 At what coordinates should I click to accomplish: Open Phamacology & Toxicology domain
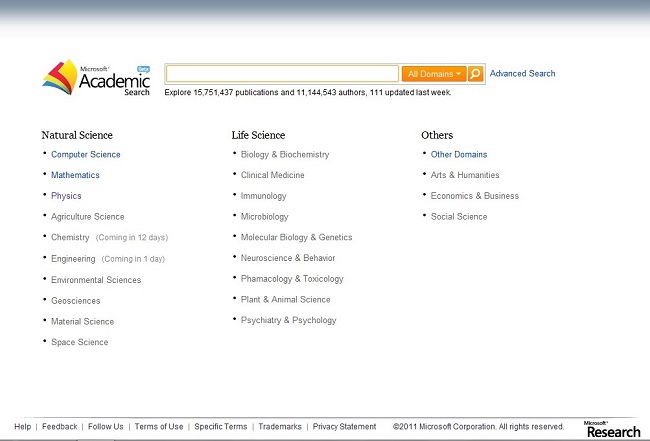[x=292, y=279]
